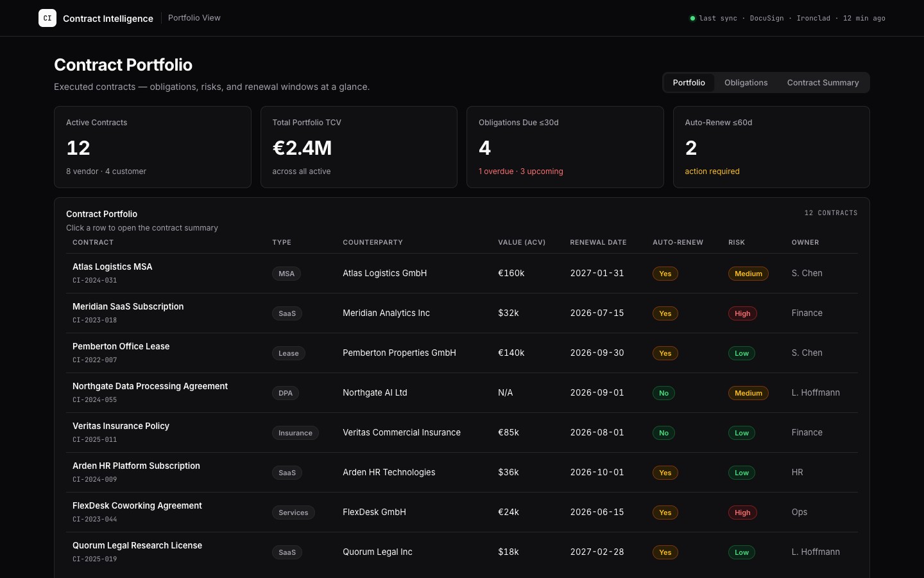Open the Active Contracts card
Screen dimensions: 924x578
(153, 147)
